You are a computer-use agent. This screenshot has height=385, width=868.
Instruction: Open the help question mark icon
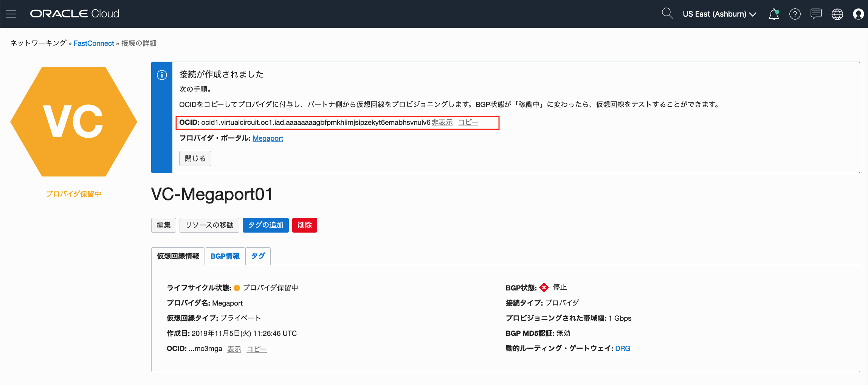coord(795,14)
